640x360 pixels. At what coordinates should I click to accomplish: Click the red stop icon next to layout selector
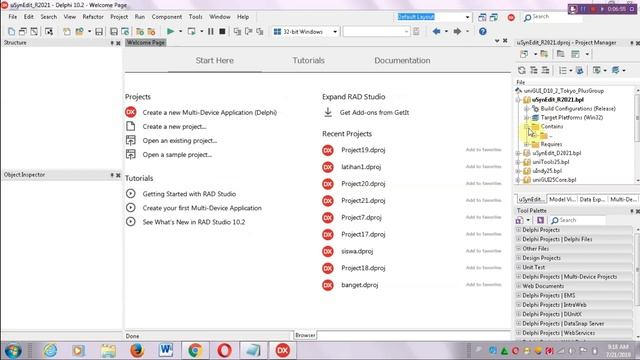(x=511, y=17)
